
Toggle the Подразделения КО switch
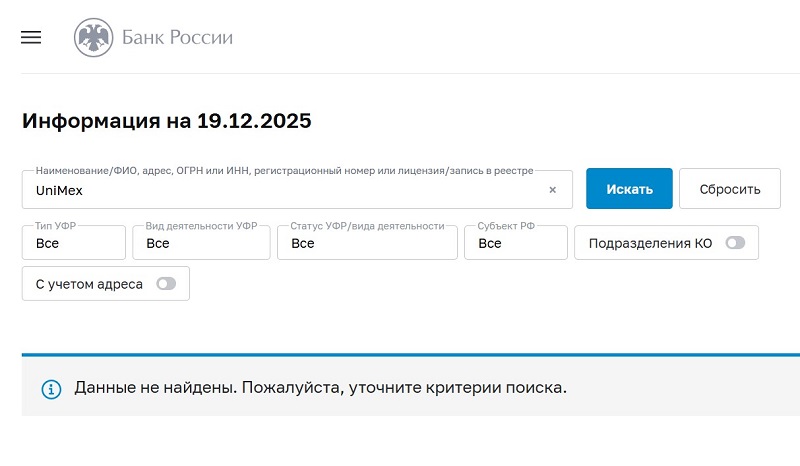[x=735, y=243]
